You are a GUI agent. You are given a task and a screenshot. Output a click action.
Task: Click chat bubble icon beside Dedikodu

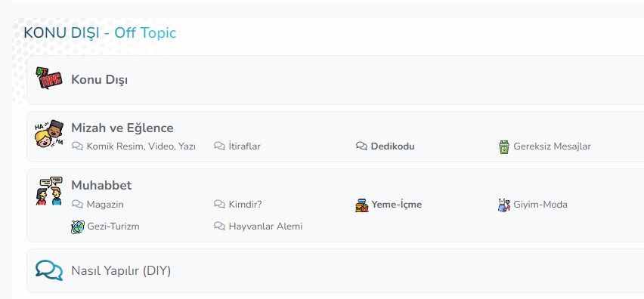[361, 146]
